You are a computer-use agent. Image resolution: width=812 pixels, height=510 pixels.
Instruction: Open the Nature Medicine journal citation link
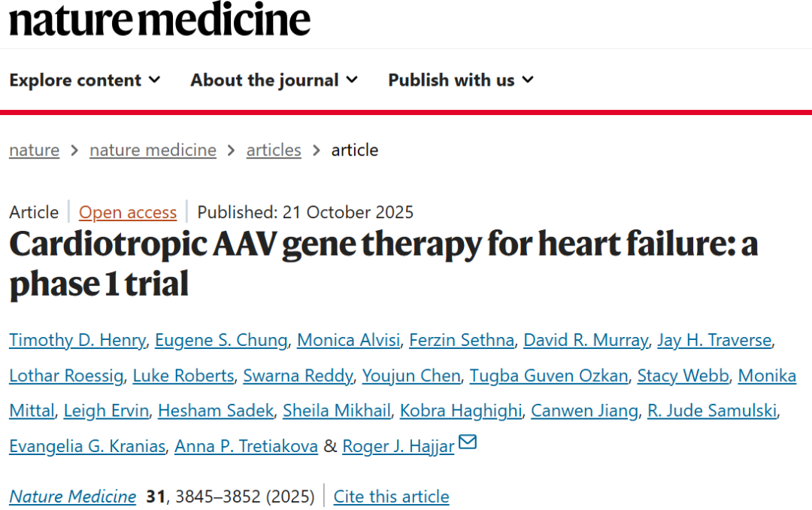73,497
